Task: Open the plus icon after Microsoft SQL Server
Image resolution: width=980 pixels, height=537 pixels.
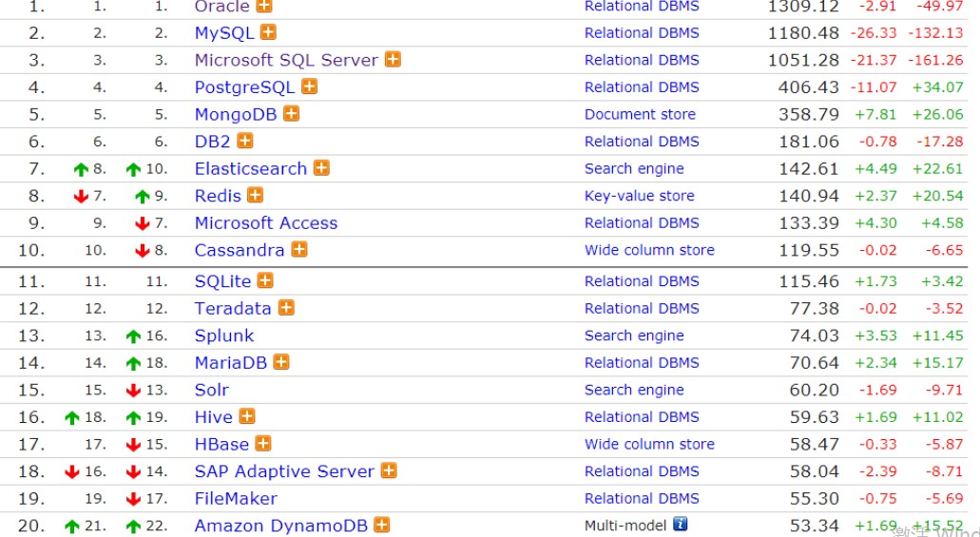Action: point(393,59)
